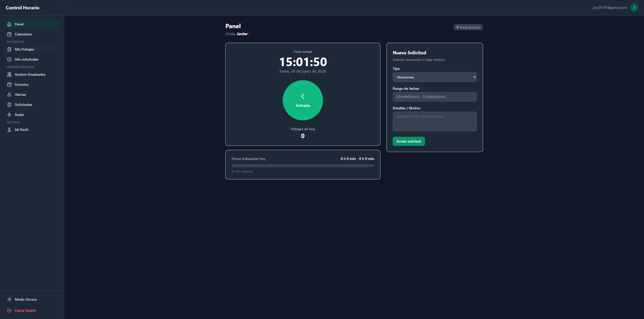Screen dimensions: 644x319
Task: Click the date lunes, 29 de junio de 2026
Action: [303, 71]
